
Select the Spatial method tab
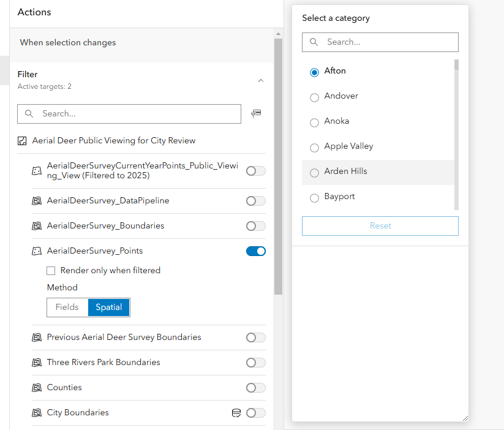tap(109, 307)
